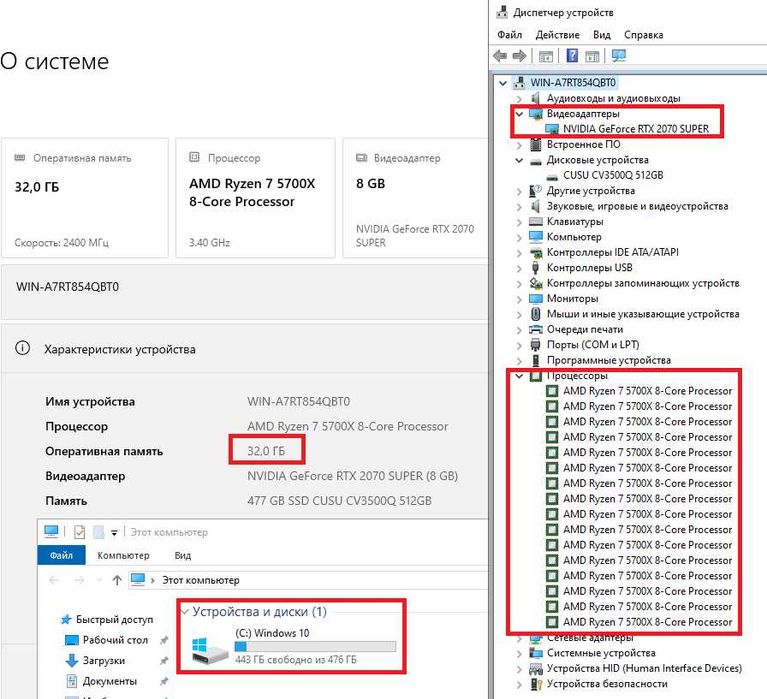Screen dimensions: 767x699
Task: Click the info icon beside Характеристики устройства
Action: tap(23, 348)
